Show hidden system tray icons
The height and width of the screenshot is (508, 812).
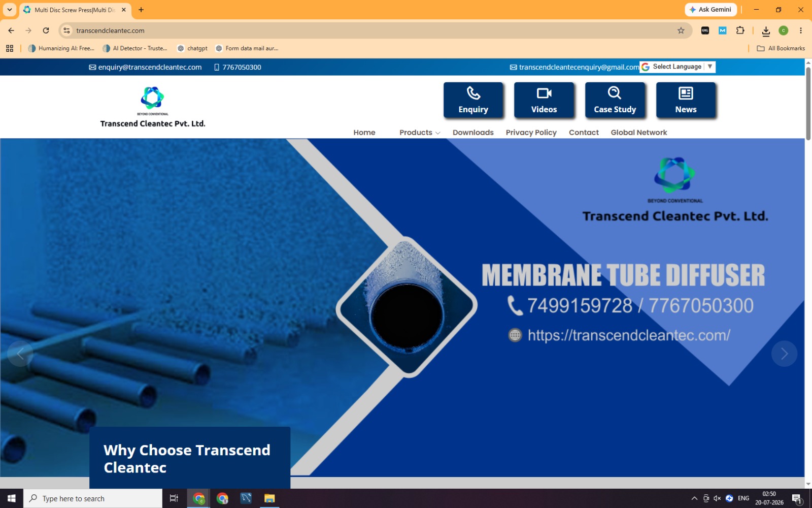(x=694, y=498)
